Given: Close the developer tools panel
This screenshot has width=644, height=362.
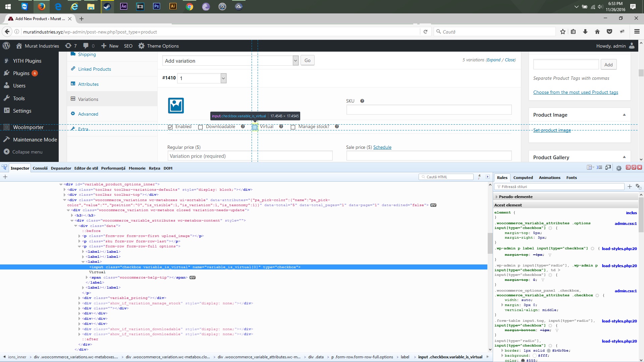Looking at the screenshot, I should tap(640, 167).
